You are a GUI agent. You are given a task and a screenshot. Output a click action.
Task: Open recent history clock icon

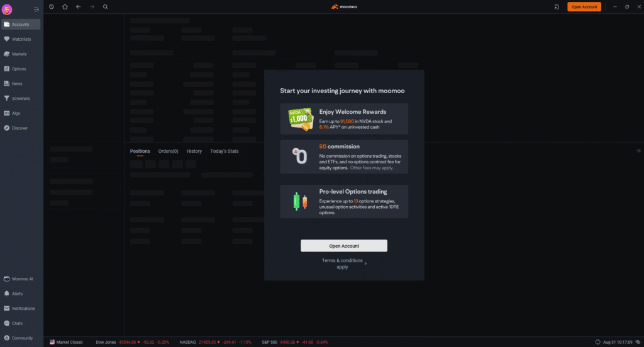click(x=52, y=6)
